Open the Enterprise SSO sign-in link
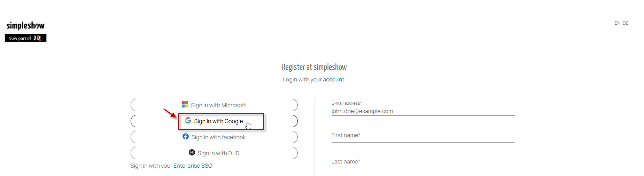644x176 pixels. (x=193, y=166)
